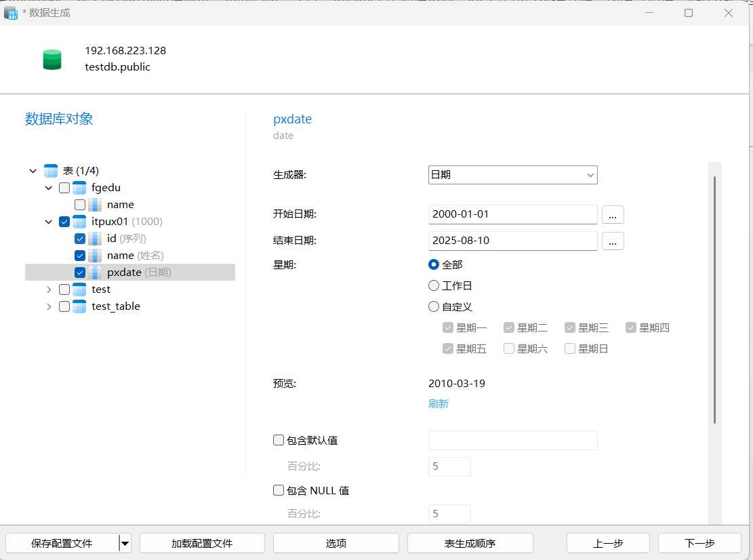Click the vertical scrollbar in settings panel
The width and height of the screenshot is (753, 560).
click(714, 298)
